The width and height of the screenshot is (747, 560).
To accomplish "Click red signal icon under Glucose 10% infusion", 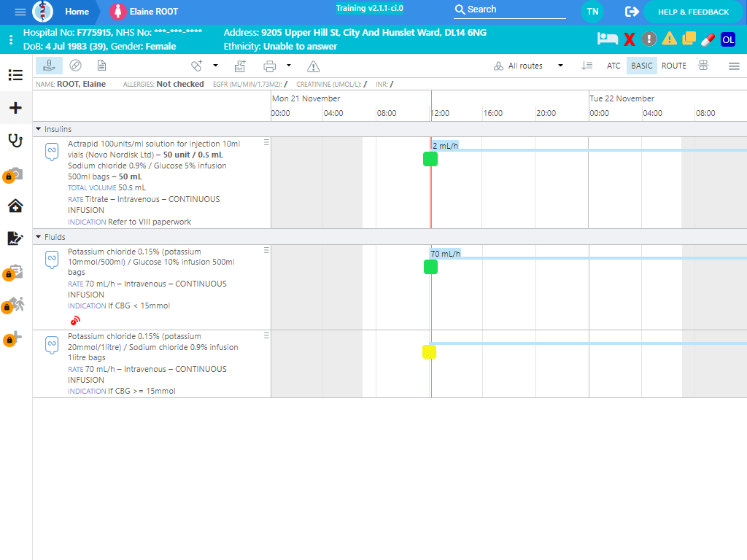I will point(75,321).
